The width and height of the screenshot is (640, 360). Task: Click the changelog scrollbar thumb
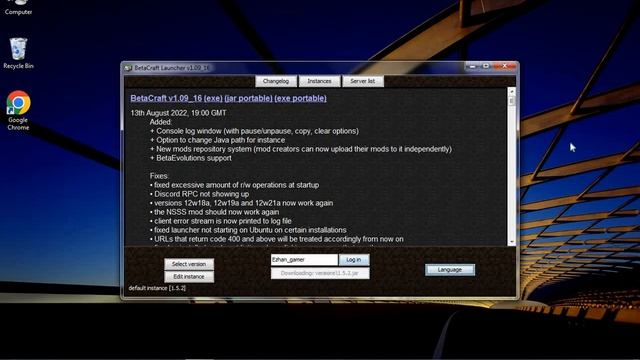pos(512,100)
